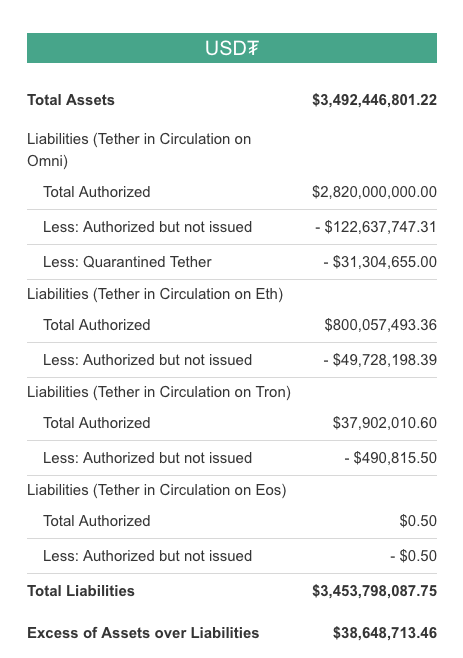Select Eos Total Authorized $0.50 value
This screenshot has width=463, height=658.
pos(418,521)
